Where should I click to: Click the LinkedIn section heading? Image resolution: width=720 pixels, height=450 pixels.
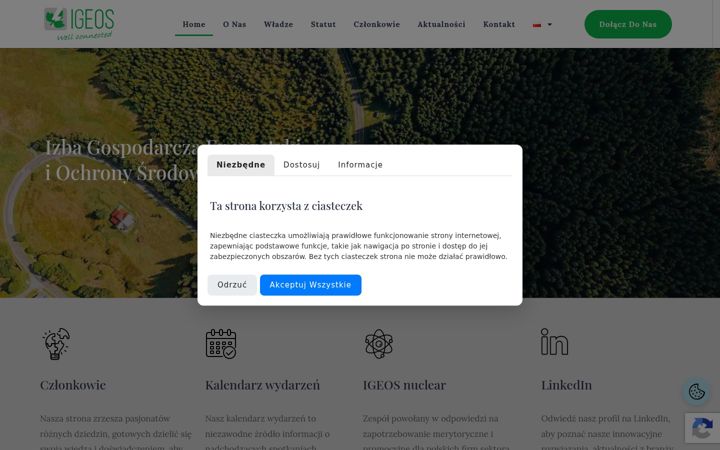pyautogui.click(x=566, y=385)
